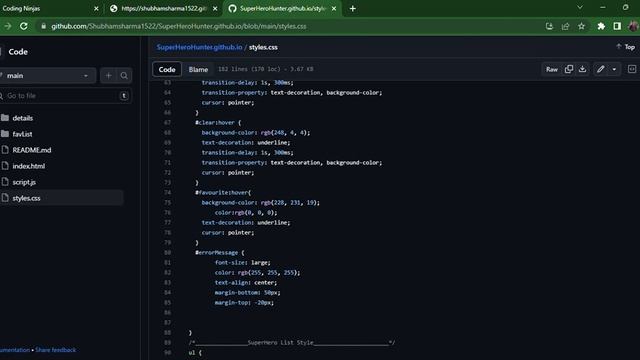
Task: Click the rgb(248, 4, 4) color value
Action: coord(285,133)
